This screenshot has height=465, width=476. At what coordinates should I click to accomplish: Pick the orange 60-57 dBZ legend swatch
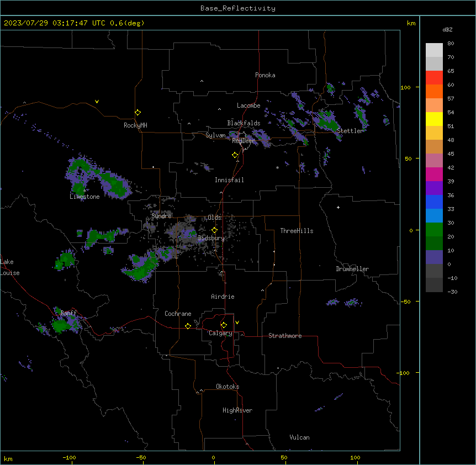(434, 91)
